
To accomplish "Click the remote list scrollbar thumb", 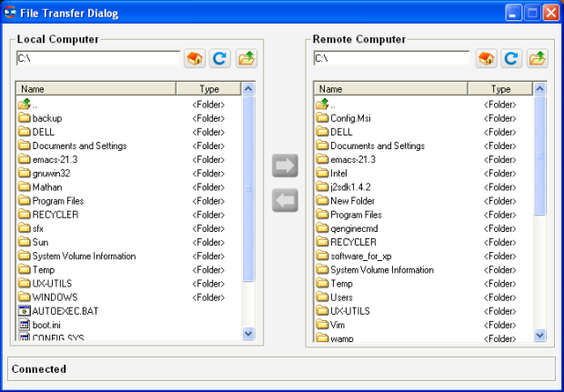I will (x=540, y=156).
